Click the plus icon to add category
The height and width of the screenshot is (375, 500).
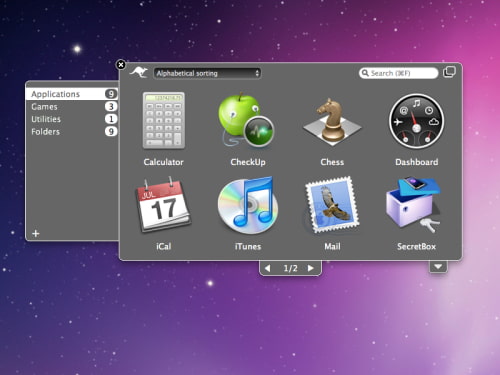36,233
